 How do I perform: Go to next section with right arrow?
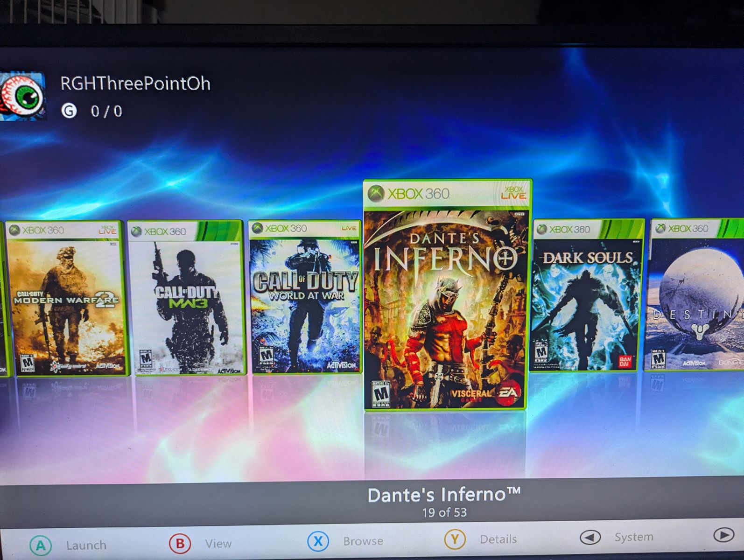tap(723, 535)
